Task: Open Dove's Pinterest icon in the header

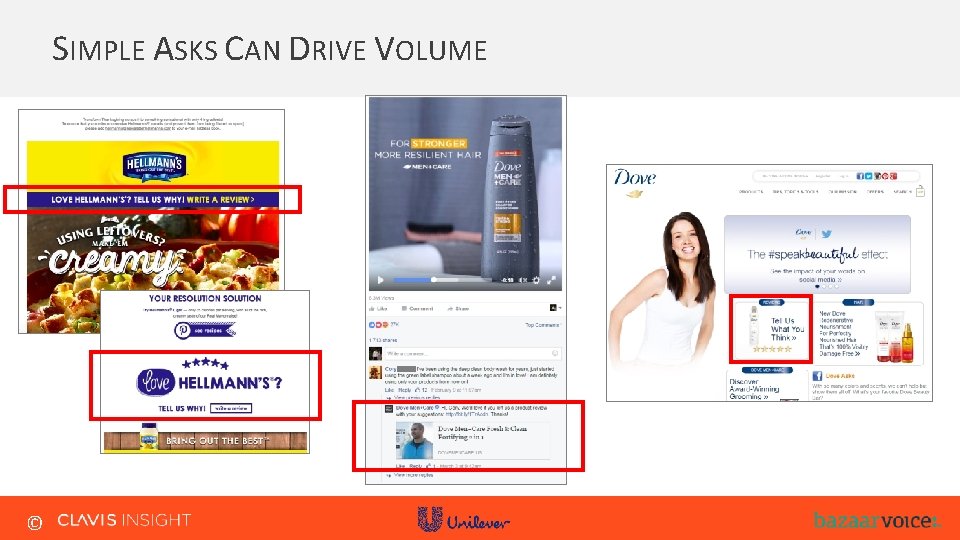Action: (885, 176)
